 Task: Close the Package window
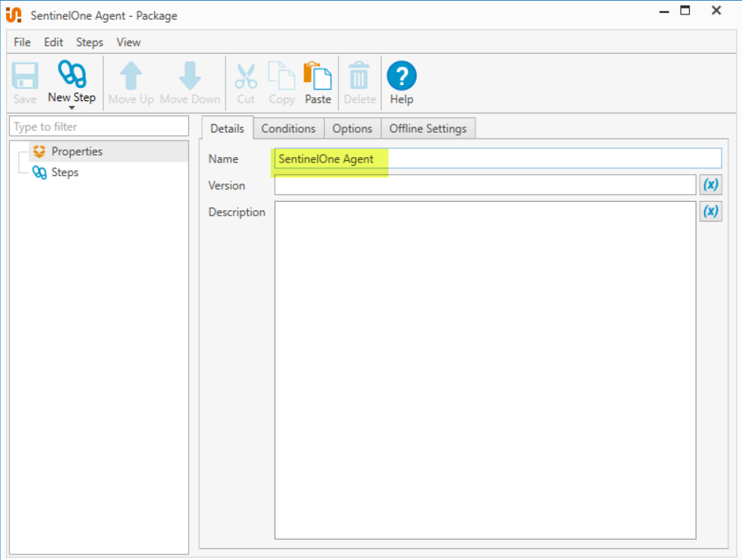[x=716, y=11]
